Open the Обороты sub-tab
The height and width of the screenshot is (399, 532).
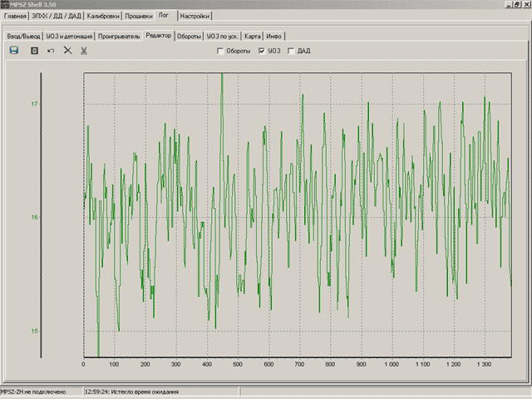pyautogui.click(x=189, y=37)
